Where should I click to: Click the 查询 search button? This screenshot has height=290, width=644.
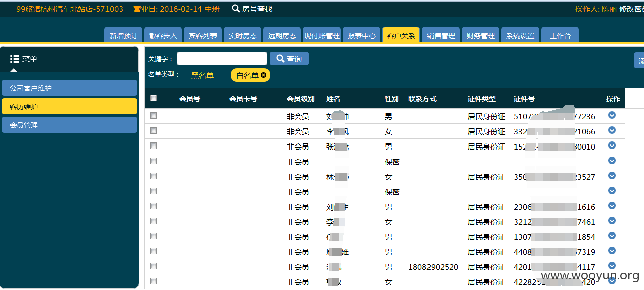289,59
